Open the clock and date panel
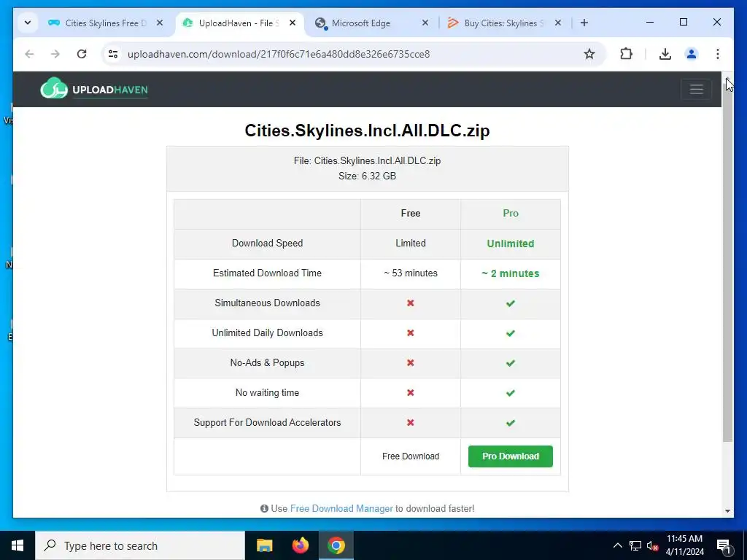The image size is (747, 560). tap(684, 545)
